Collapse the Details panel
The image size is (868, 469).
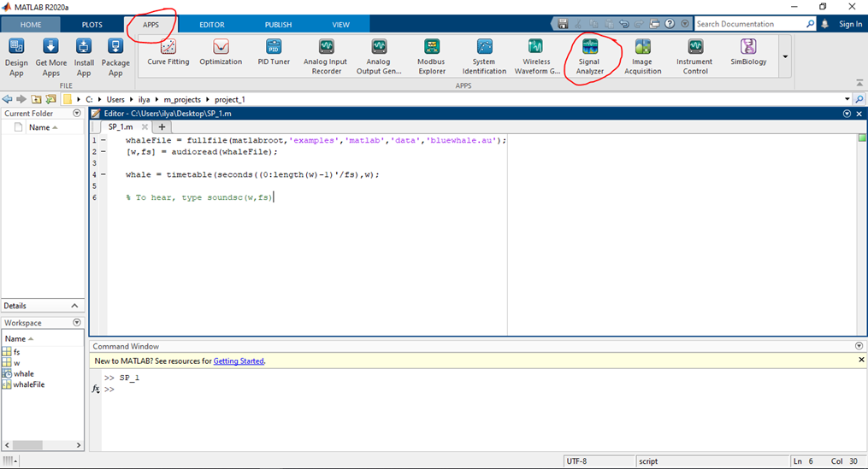point(74,305)
